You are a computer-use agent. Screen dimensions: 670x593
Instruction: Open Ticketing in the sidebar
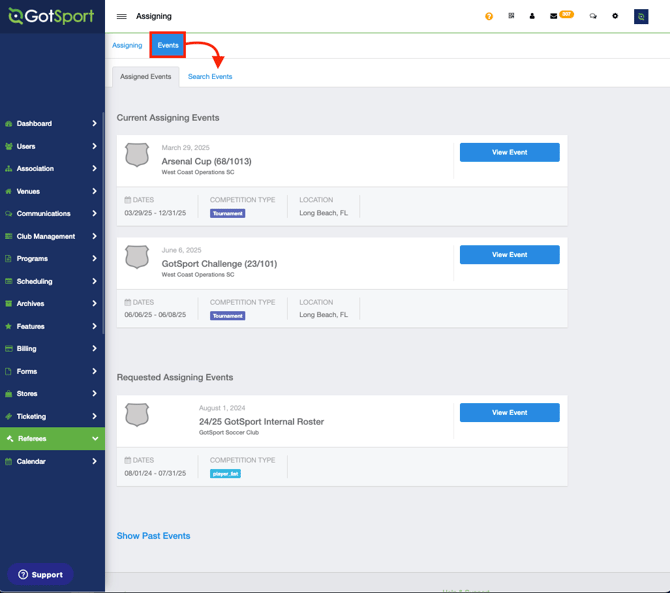[x=52, y=416]
